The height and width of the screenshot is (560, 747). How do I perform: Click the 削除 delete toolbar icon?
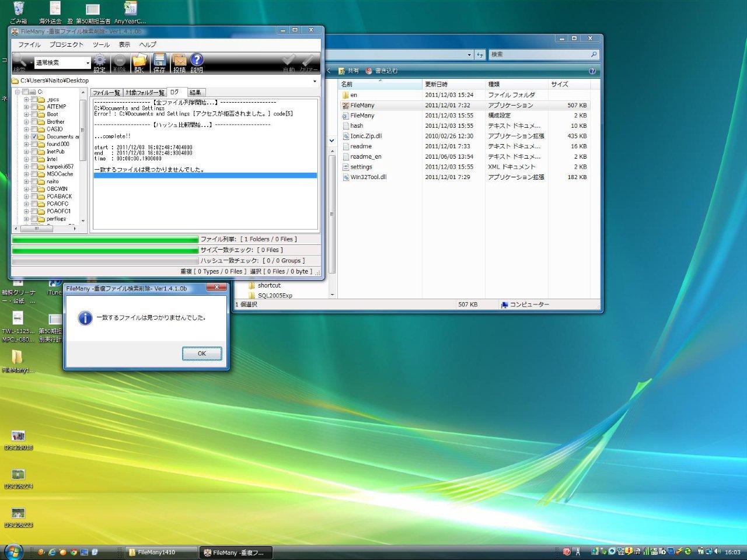pos(120,62)
